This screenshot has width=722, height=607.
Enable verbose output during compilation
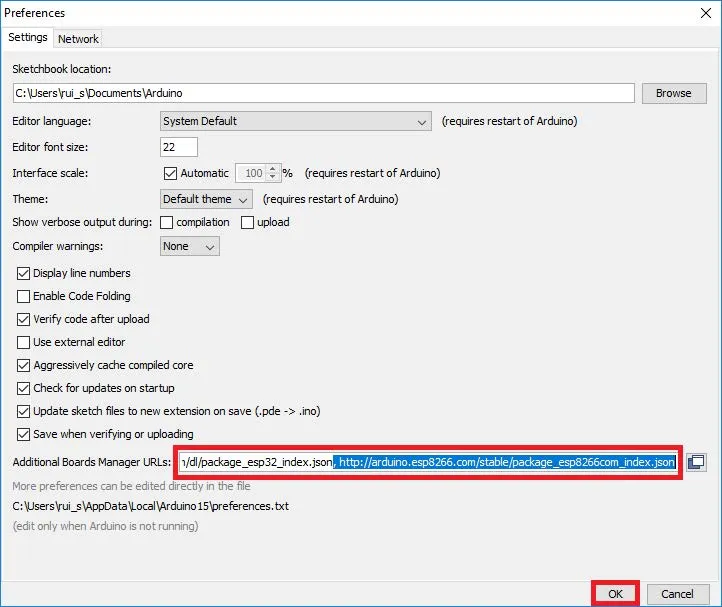[x=167, y=222]
